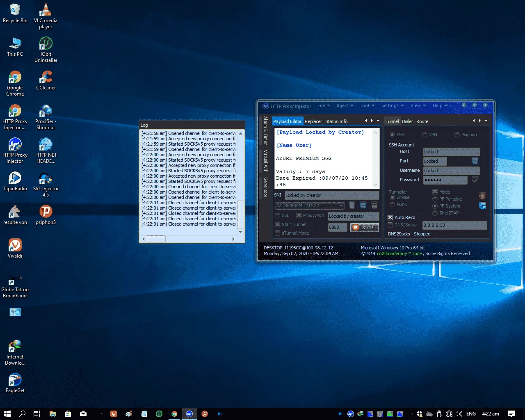Open the Tool menu dropdown
This screenshot has width=525, height=420.
pyautogui.click(x=367, y=105)
